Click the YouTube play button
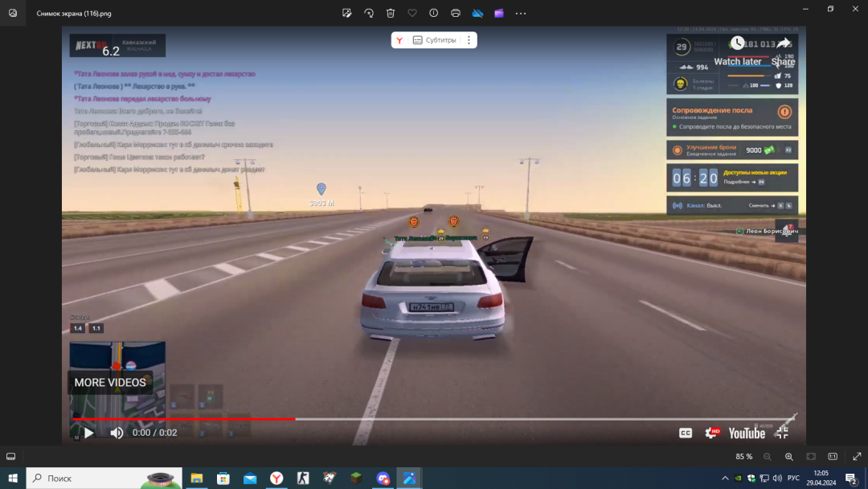This screenshot has height=489, width=868. coord(88,433)
